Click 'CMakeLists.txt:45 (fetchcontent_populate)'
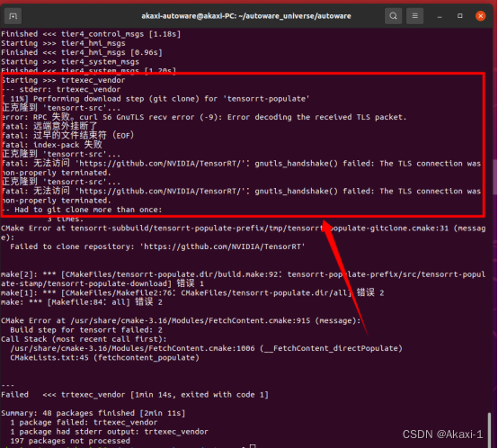The height and width of the screenshot is (448, 498). (104, 358)
